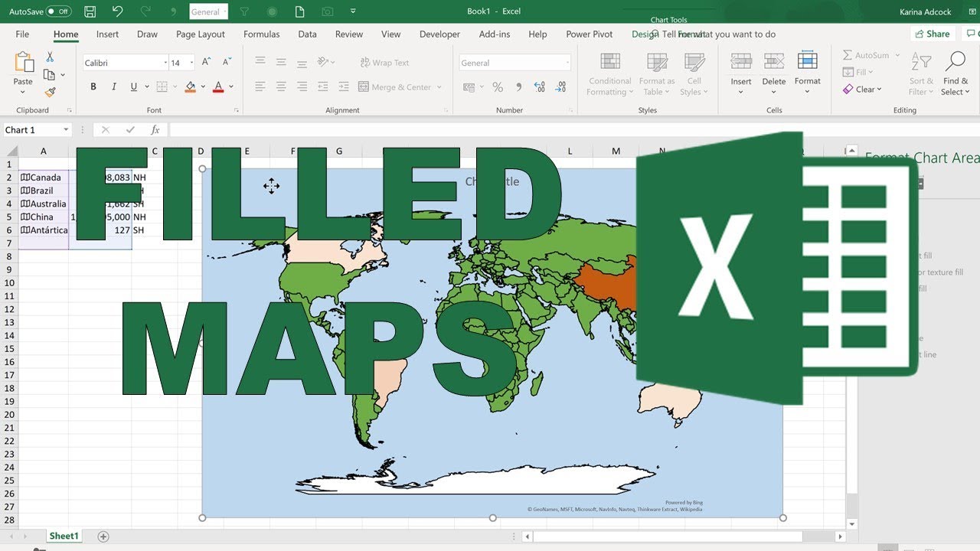Expand the Name Box dropdown arrow

67,130
